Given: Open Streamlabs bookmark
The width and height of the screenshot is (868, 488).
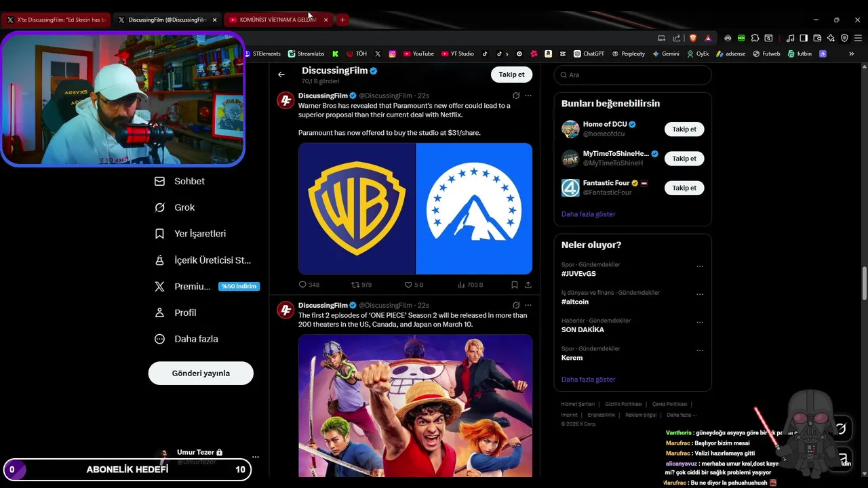Looking at the screenshot, I should click(x=307, y=54).
